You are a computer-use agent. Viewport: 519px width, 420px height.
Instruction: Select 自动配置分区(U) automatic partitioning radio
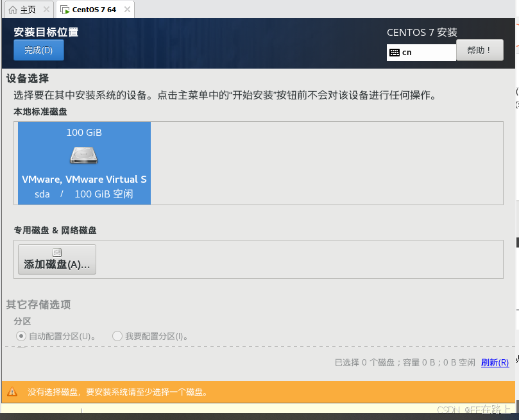[x=21, y=337]
